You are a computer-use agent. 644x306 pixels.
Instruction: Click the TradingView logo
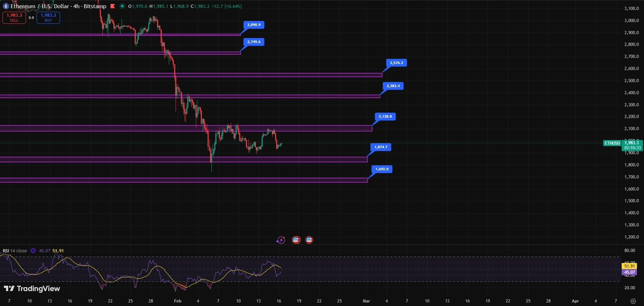(x=32, y=289)
